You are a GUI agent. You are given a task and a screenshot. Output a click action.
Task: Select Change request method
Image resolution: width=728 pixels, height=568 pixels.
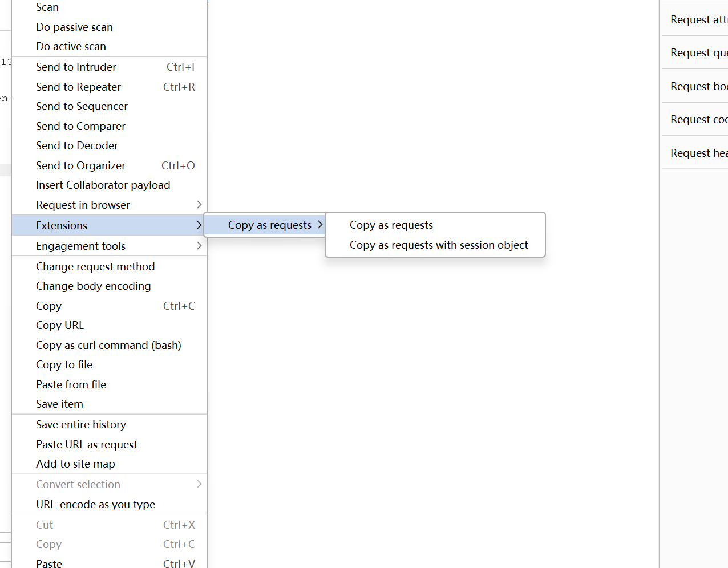click(95, 266)
